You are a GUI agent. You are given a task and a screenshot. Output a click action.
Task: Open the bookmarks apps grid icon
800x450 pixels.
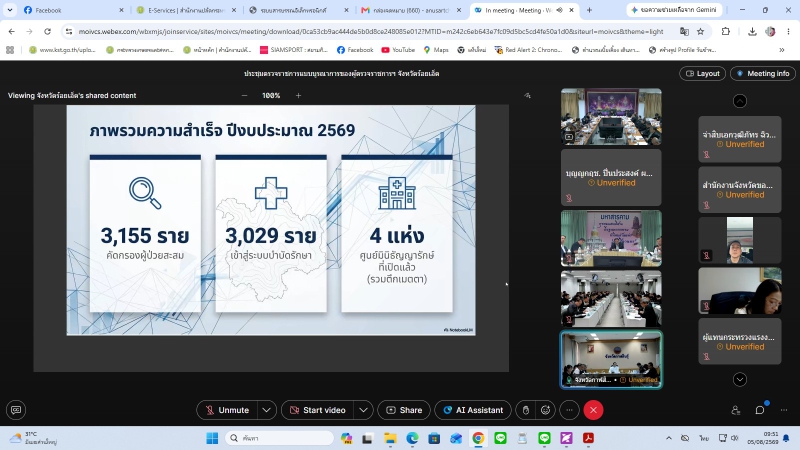10,50
